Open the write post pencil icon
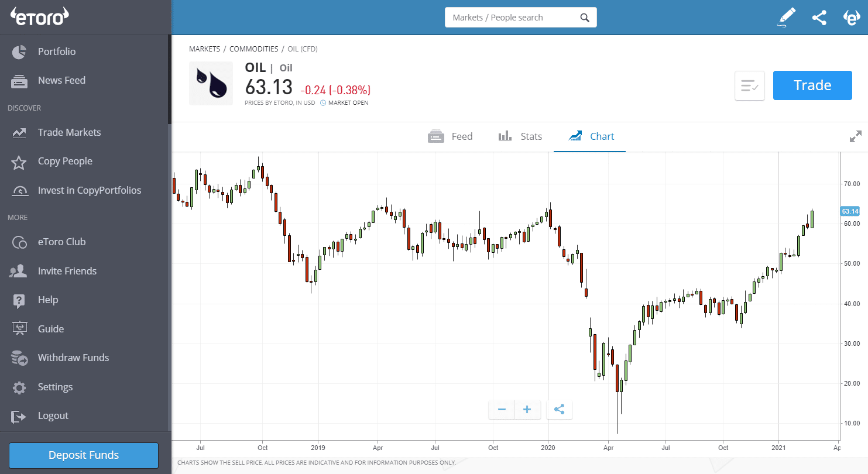868x474 pixels. [787, 17]
